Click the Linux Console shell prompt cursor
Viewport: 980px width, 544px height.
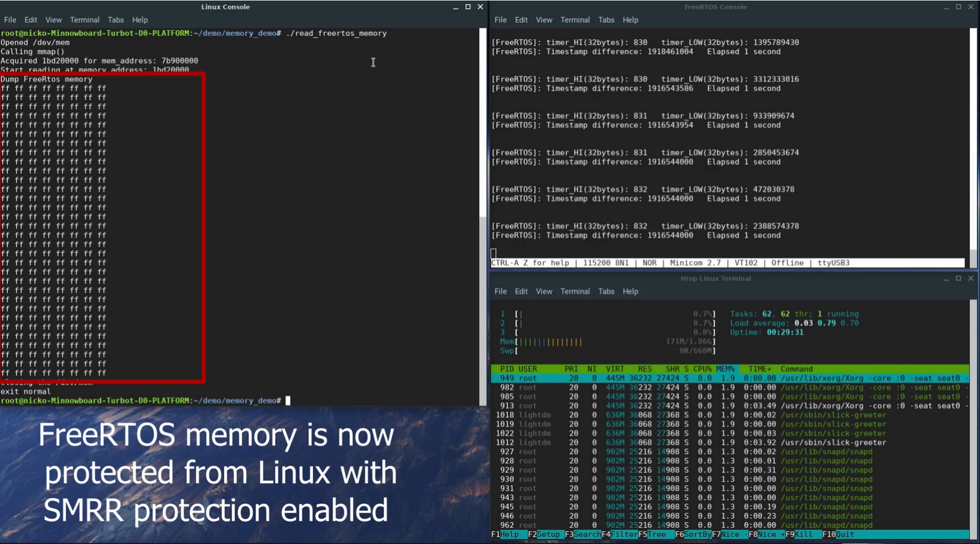pyautogui.click(x=288, y=400)
